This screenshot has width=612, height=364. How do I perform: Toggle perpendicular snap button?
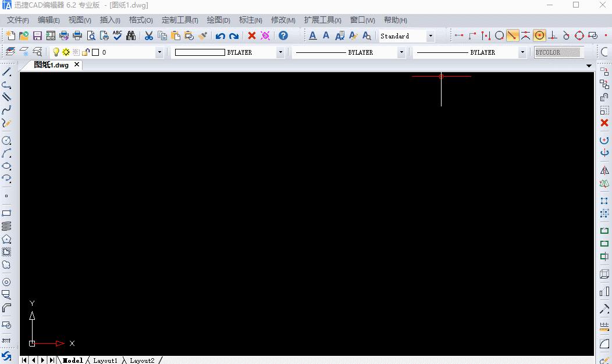pyautogui.click(x=553, y=36)
